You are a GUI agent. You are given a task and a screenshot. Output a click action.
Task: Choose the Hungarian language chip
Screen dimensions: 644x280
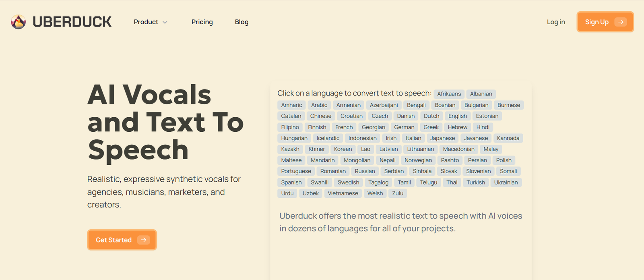[x=294, y=138]
